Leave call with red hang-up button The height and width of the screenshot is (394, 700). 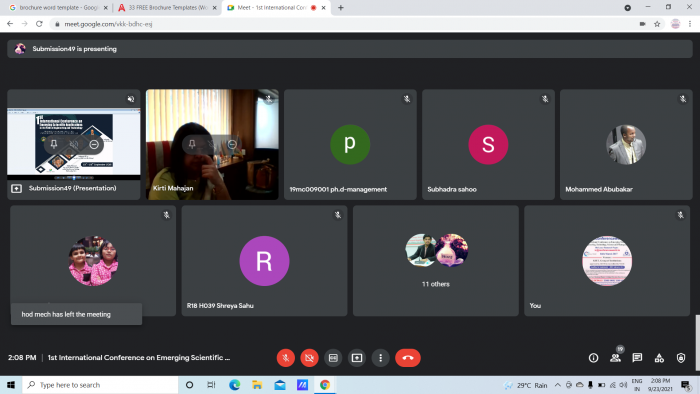coord(408,358)
